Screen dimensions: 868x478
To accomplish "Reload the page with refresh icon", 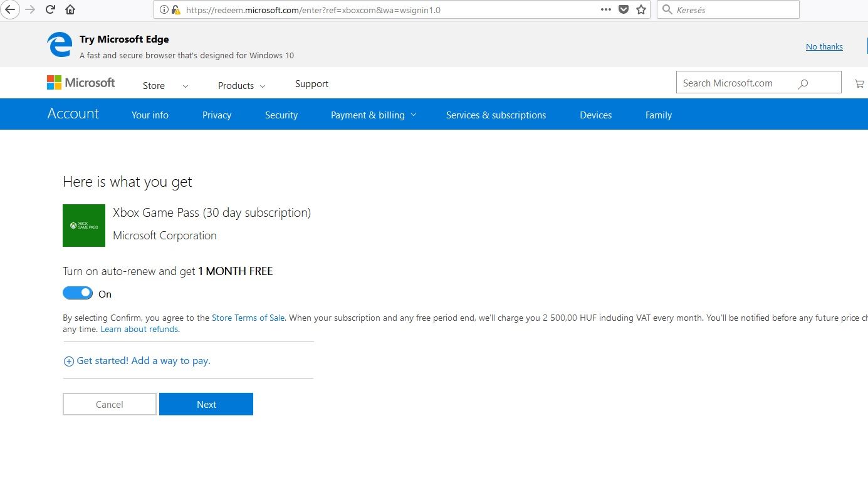I will tap(50, 9).
